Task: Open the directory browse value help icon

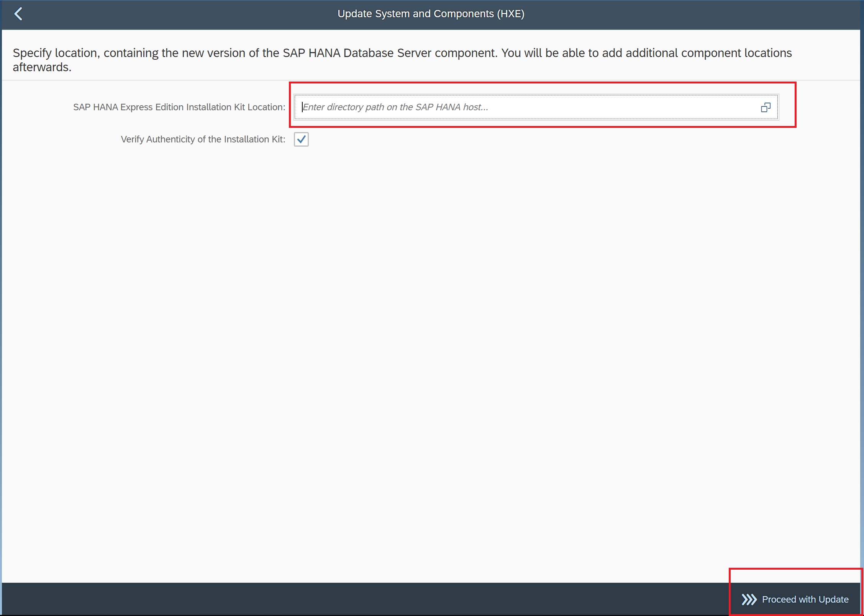Action: point(766,108)
